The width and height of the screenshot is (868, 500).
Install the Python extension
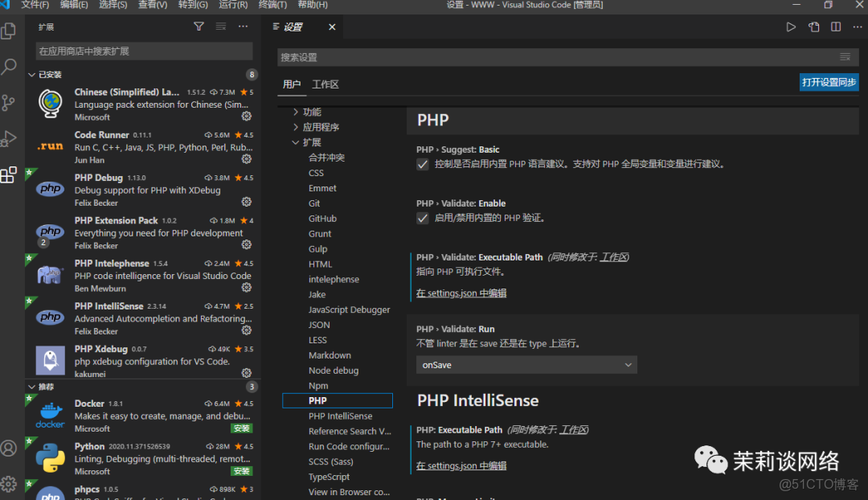pos(241,471)
